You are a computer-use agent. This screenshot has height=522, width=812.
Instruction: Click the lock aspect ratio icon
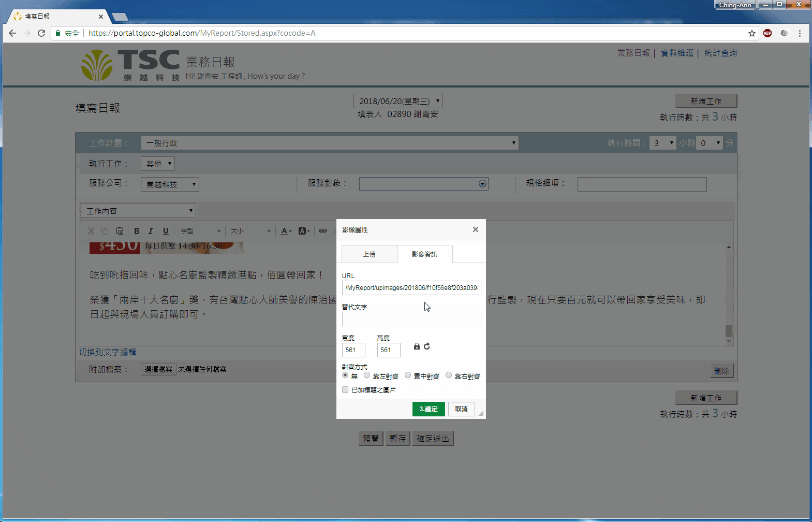(x=417, y=346)
